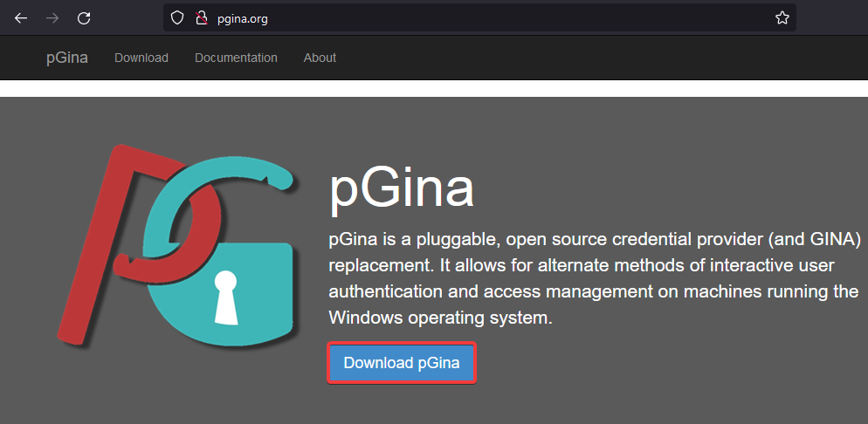868x424 pixels.
Task: Click the pGina brand link in the navbar
Action: 67,58
